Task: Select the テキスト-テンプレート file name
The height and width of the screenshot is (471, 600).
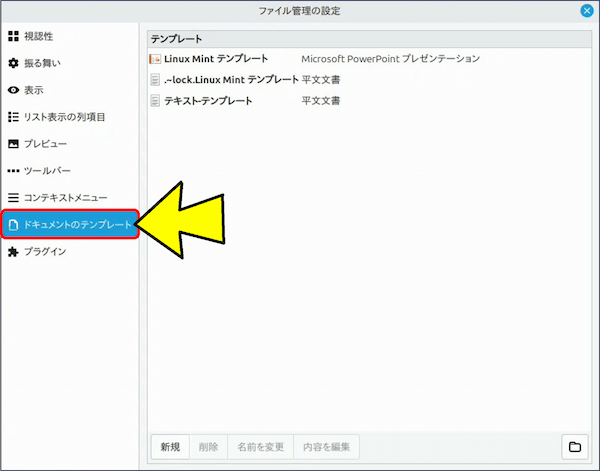Action: click(x=208, y=101)
